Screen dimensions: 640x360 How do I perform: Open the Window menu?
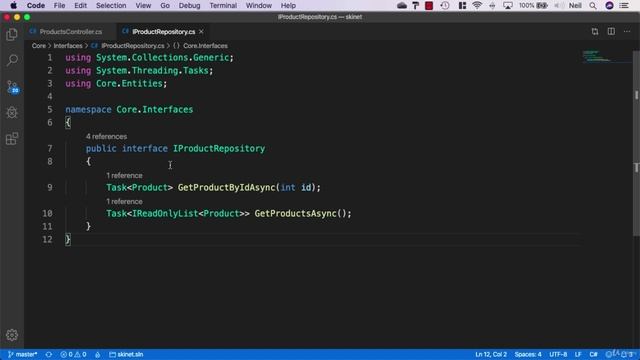[x=258, y=5]
